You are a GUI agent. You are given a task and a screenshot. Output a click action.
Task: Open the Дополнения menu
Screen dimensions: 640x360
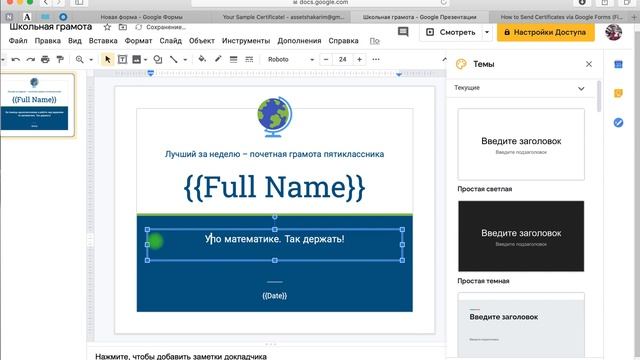(x=299, y=41)
